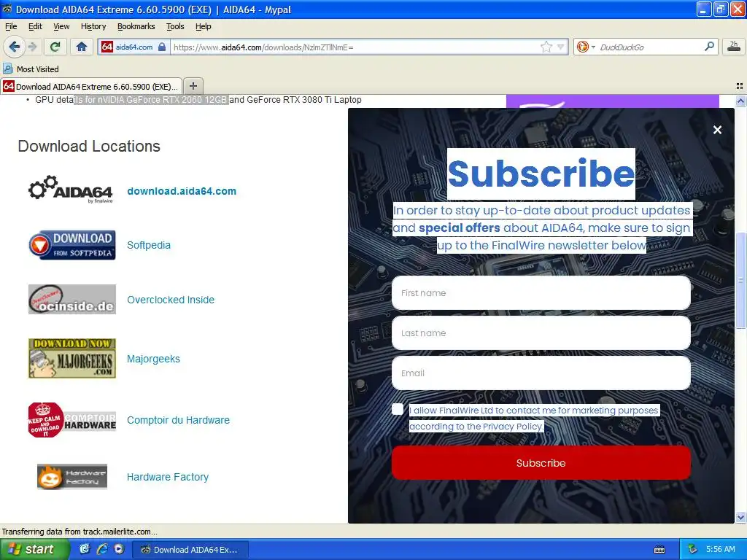This screenshot has width=747, height=560.
Task: Open the Windows Start menu
Action: (x=34, y=549)
